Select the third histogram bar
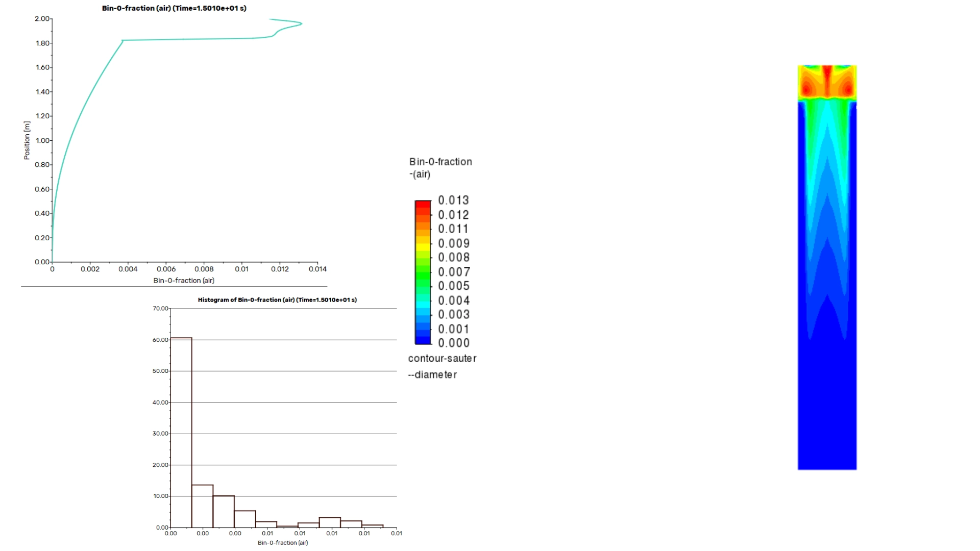 click(x=224, y=512)
